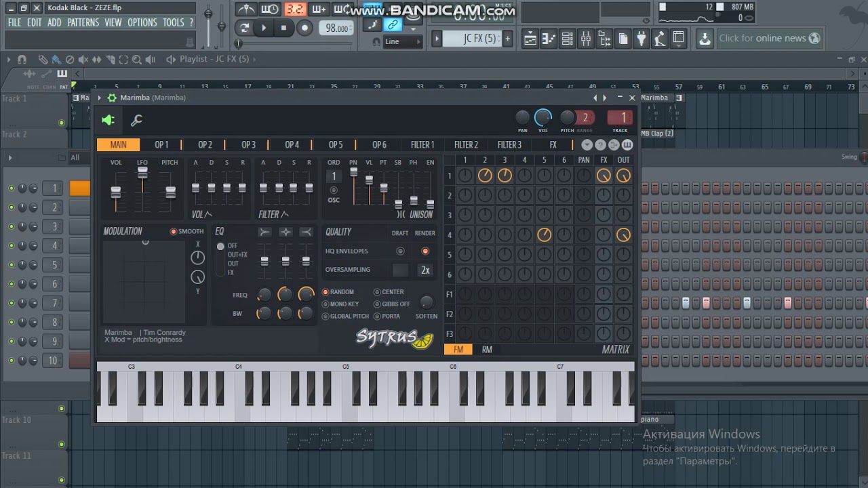Image resolution: width=868 pixels, height=488 pixels.
Task: Click the playlist magnet snap icon
Action: click(x=22, y=60)
